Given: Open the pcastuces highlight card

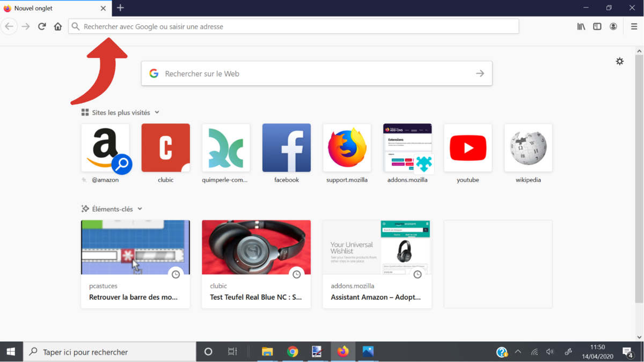Looking at the screenshot, I should [135, 264].
